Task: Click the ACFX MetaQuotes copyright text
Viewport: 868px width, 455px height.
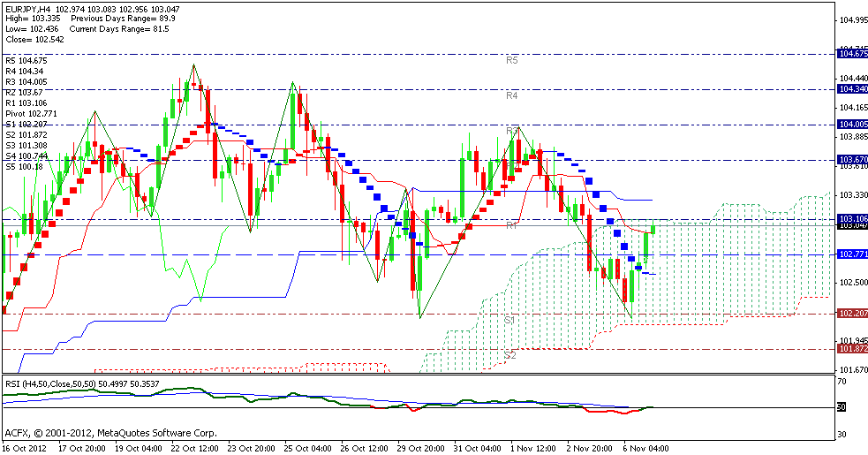Action: (110, 433)
